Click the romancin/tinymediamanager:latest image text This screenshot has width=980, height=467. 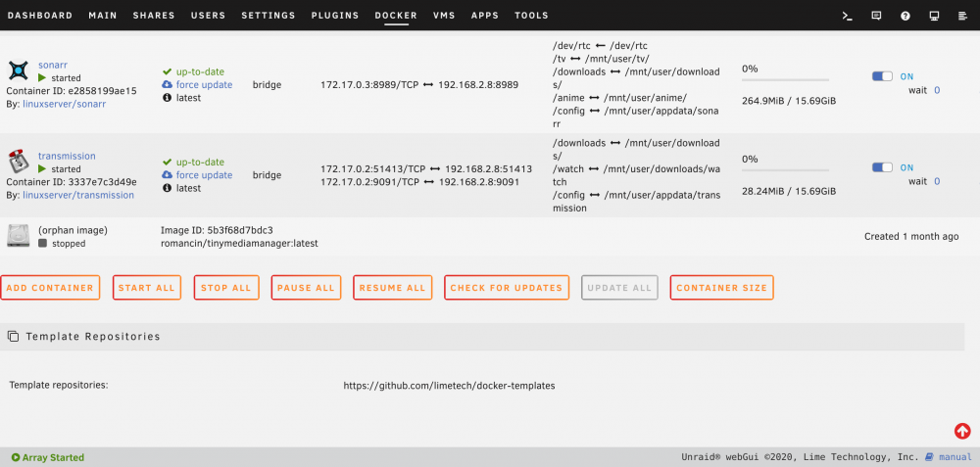[239, 244]
